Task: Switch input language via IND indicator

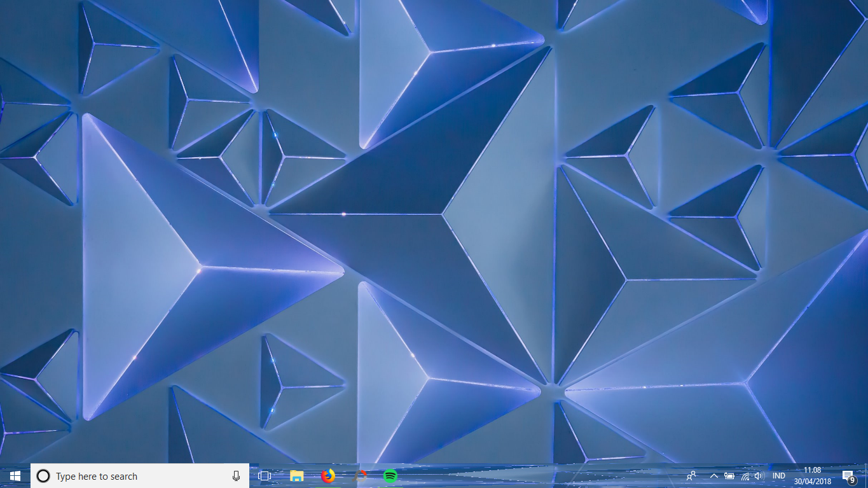Action: click(x=778, y=476)
